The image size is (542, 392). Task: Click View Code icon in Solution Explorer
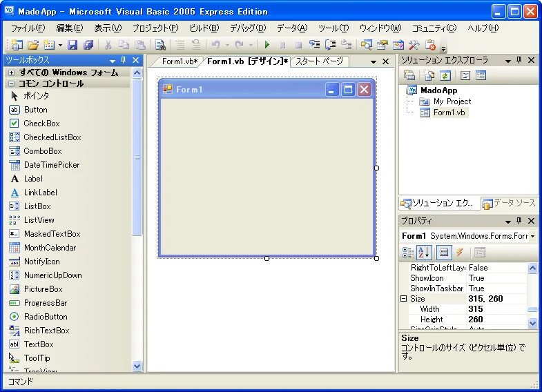pyautogui.click(x=465, y=75)
